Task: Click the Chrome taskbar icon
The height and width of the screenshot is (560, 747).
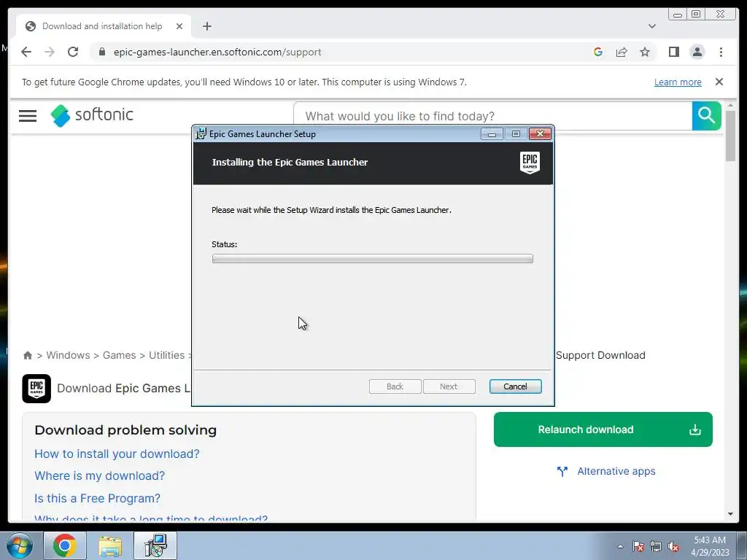Action: coord(65,545)
